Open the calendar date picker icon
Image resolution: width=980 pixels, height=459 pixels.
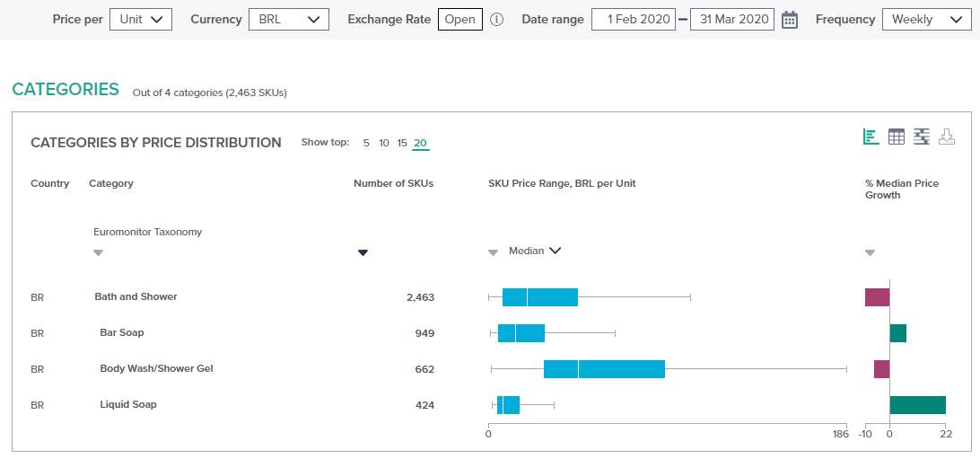click(790, 20)
